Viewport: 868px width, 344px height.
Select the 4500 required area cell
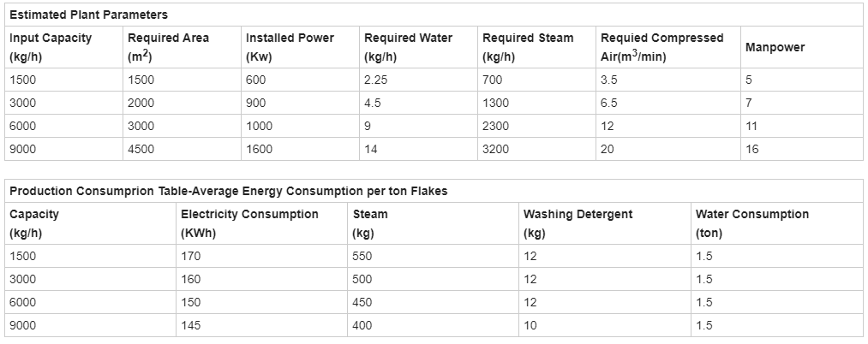tap(183, 150)
